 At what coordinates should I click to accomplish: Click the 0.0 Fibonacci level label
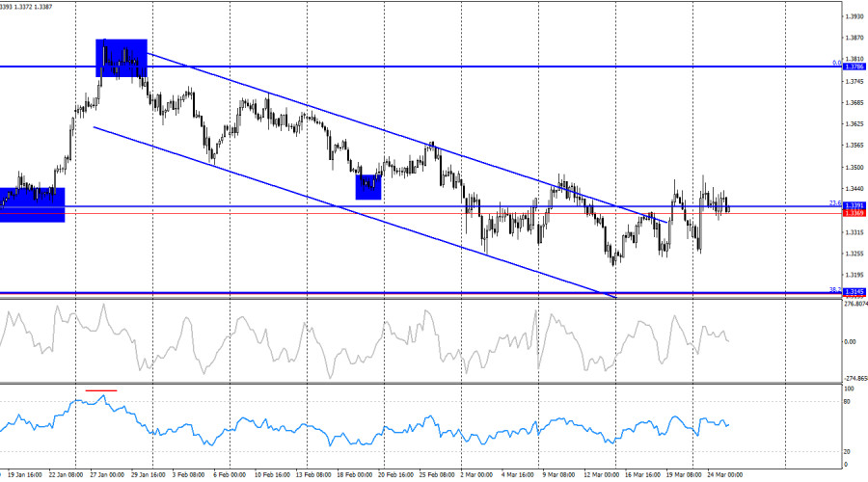pos(836,63)
